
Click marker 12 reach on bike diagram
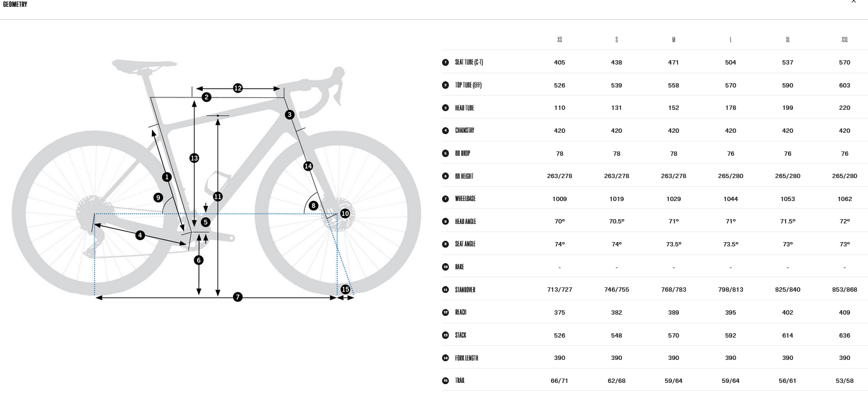(238, 88)
